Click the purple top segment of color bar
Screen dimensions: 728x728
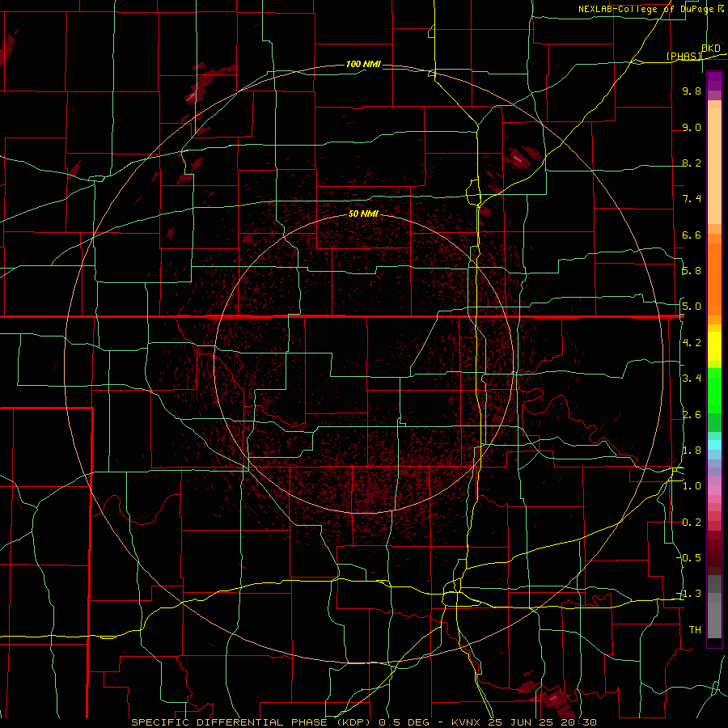click(714, 81)
